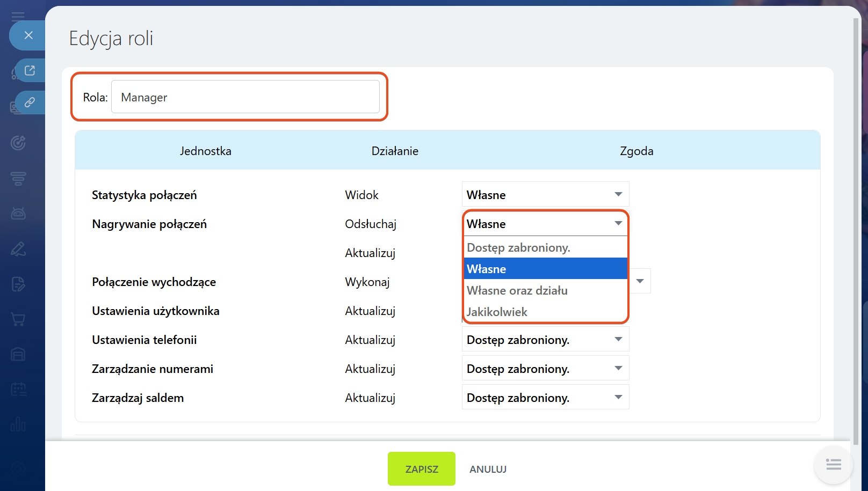Expand Statystyka połączeń permission dropdown
The image size is (868, 491).
[545, 195]
